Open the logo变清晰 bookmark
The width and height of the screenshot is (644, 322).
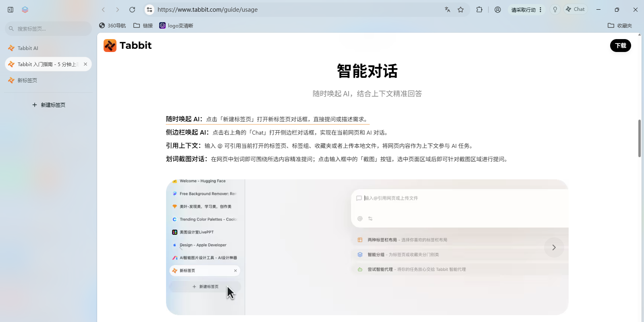point(176,26)
